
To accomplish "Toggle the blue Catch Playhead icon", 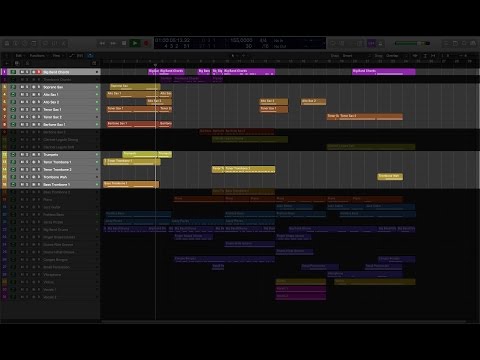I will 90,56.
